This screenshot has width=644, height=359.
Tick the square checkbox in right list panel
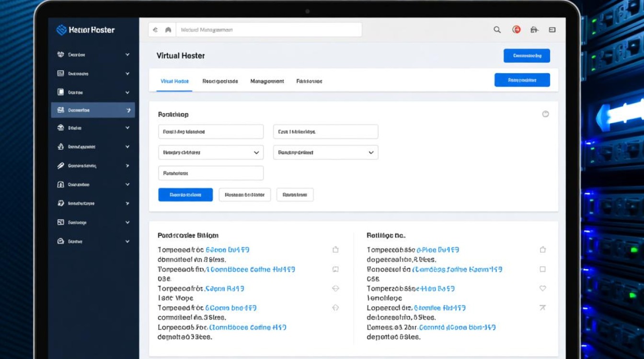pyautogui.click(x=542, y=269)
